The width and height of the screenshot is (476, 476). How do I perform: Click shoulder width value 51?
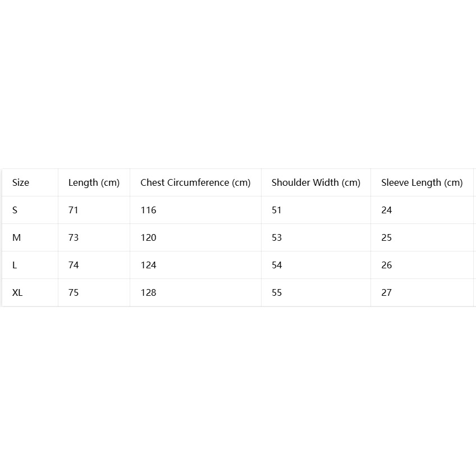point(277,210)
